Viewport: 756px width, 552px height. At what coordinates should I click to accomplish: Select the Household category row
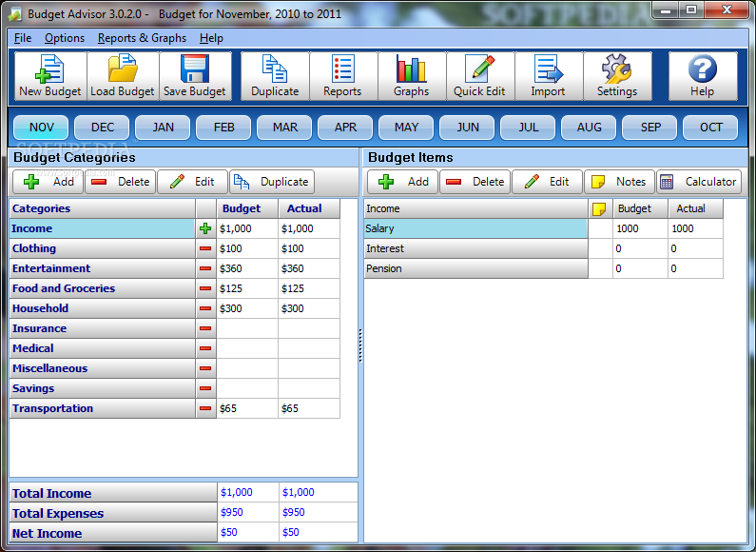tap(102, 308)
